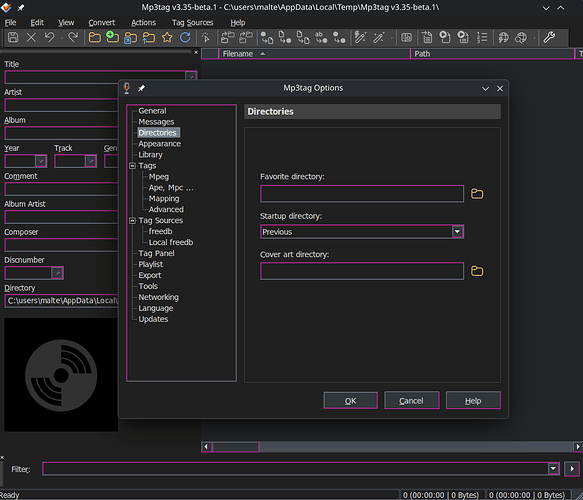Select Library in options tree

(x=150, y=155)
